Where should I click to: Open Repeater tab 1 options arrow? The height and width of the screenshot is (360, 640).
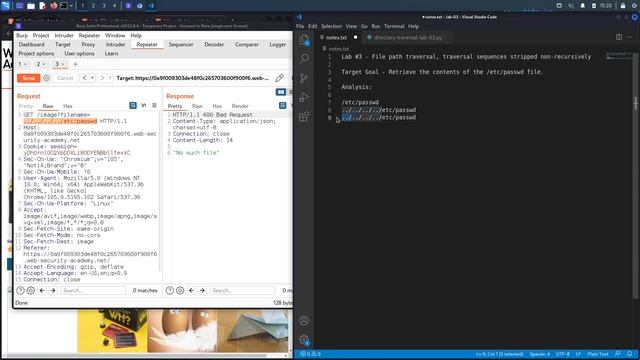click(x=25, y=64)
